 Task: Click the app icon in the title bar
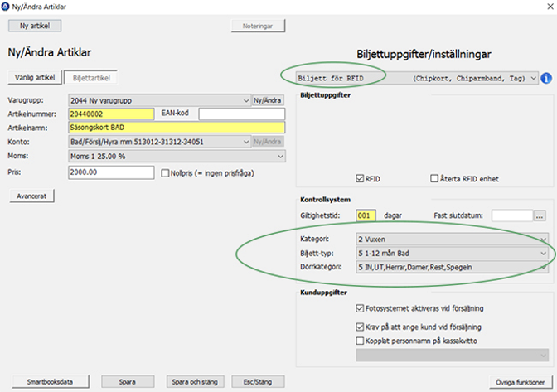(5, 7)
